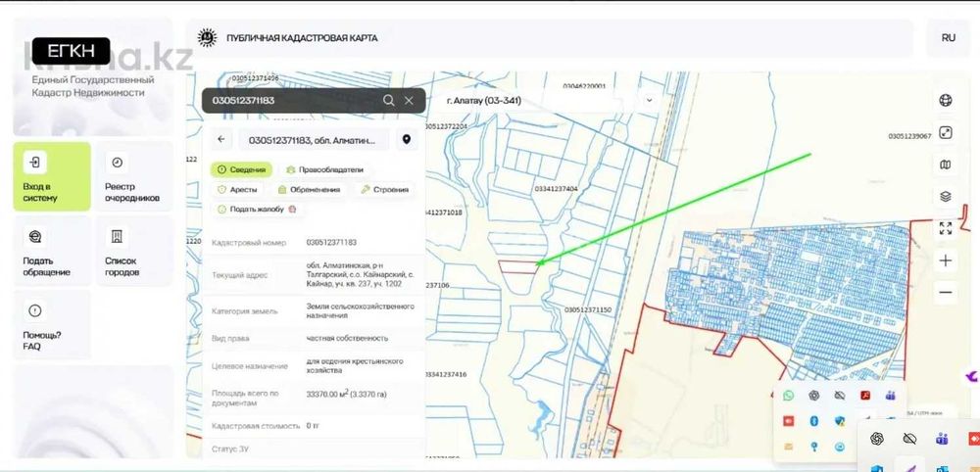The width and height of the screenshot is (980, 472).
Task: Switch language with RU button
Action: pos(948,38)
